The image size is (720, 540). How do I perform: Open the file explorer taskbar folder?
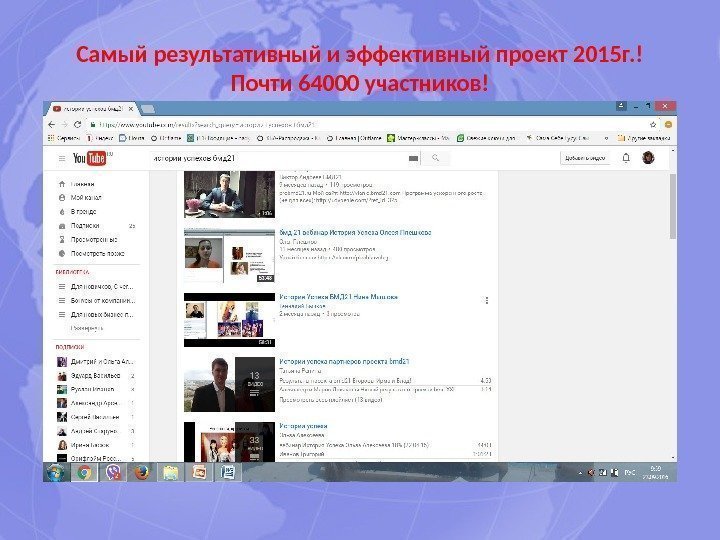point(170,472)
